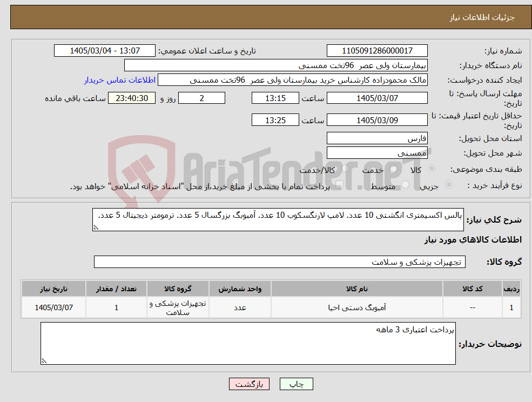Click the تاریخ نیاز column header
Image resolution: width=532 pixels, height=402 pixels.
pos(53,289)
